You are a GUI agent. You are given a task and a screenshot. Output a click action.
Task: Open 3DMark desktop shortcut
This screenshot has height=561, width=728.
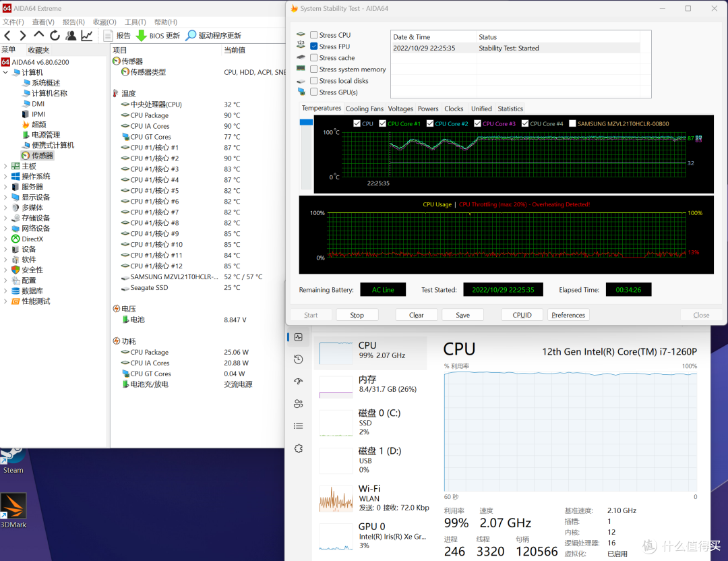pos(13,511)
